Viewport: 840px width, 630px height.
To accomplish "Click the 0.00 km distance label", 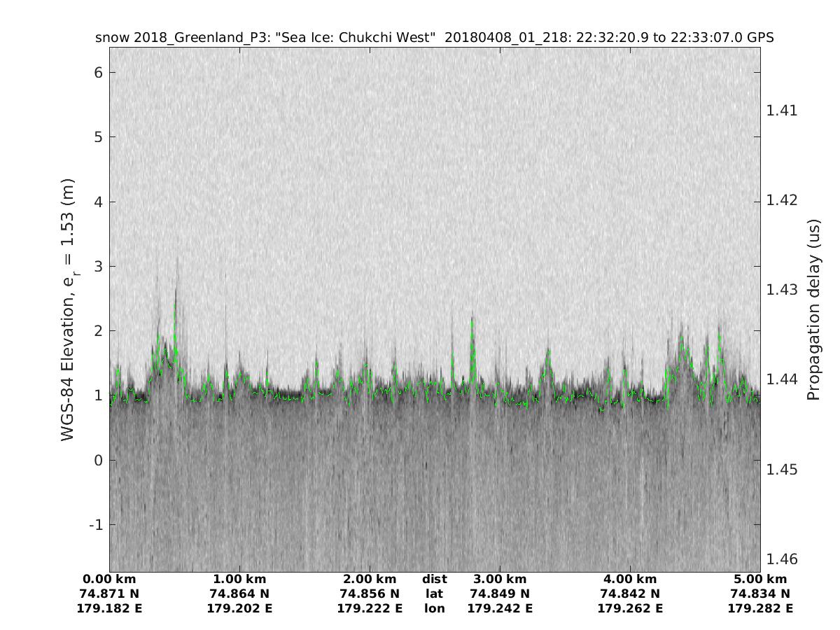I will [x=109, y=579].
